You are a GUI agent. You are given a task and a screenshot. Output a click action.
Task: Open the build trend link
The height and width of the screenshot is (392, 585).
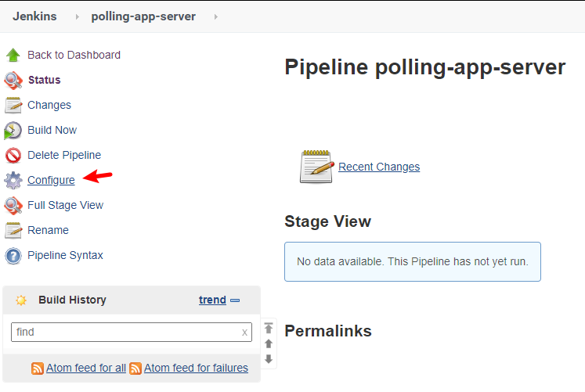click(x=212, y=300)
